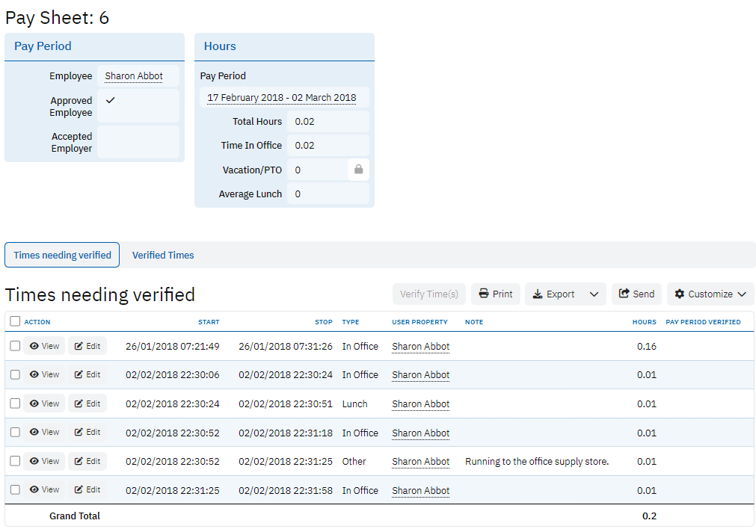Open the 17 February 2018 pay period link
The height and width of the screenshot is (532, 756).
(x=282, y=98)
